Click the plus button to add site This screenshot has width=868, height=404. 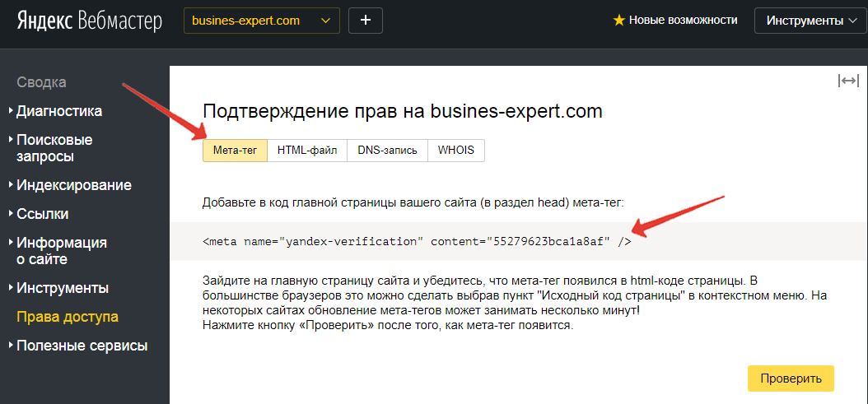pyautogui.click(x=366, y=21)
